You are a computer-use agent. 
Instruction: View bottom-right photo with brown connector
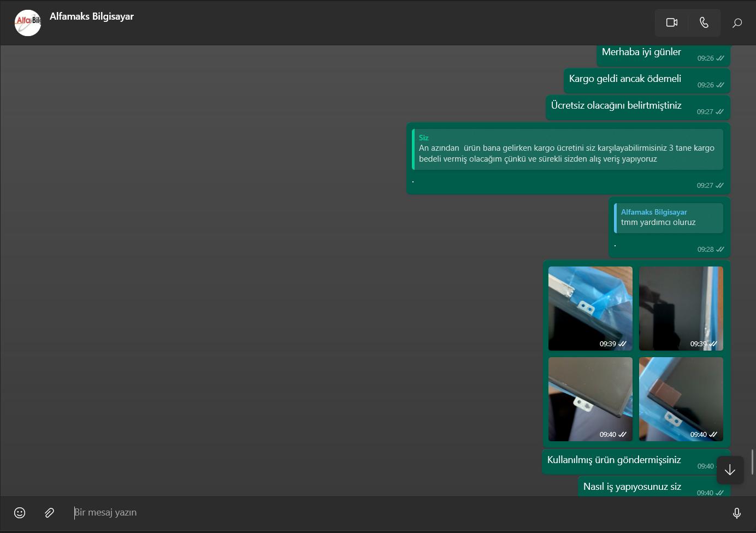(x=681, y=399)
